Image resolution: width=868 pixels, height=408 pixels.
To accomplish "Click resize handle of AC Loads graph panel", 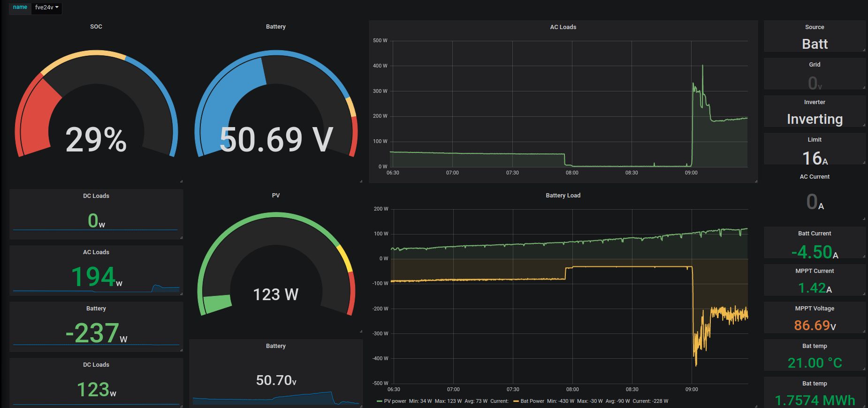I will point(756,181).
